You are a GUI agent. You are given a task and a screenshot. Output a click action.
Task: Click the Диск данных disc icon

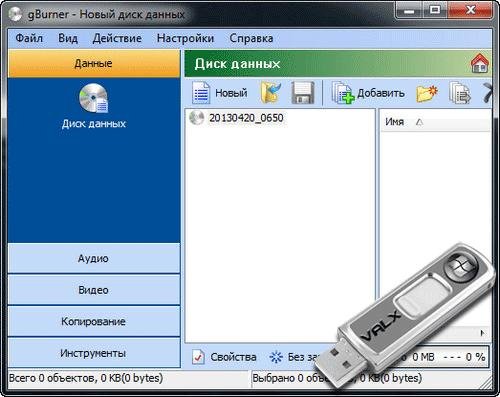pos(94,98)
